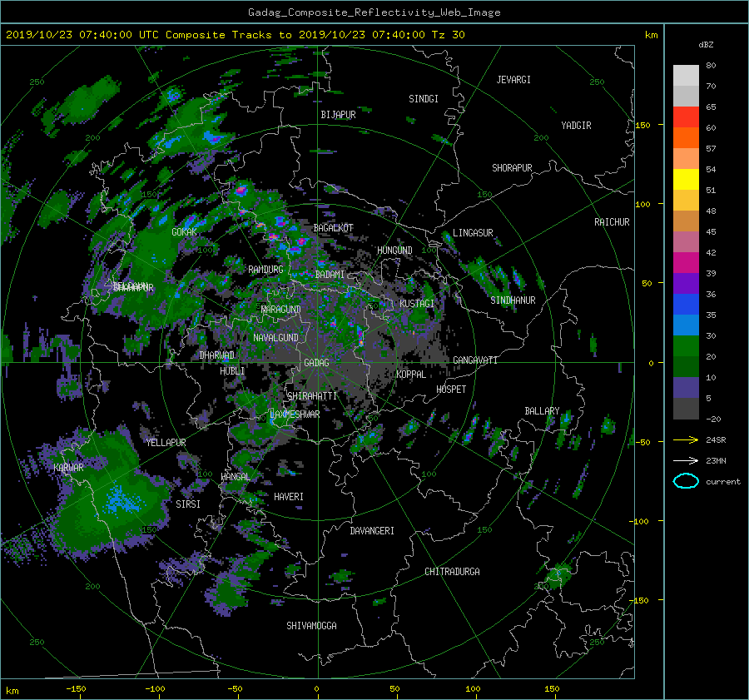Click the RAICHUR city label
The width and height of the screenshot is (749, 700).
pyautogui.click(x=612, y=222)
